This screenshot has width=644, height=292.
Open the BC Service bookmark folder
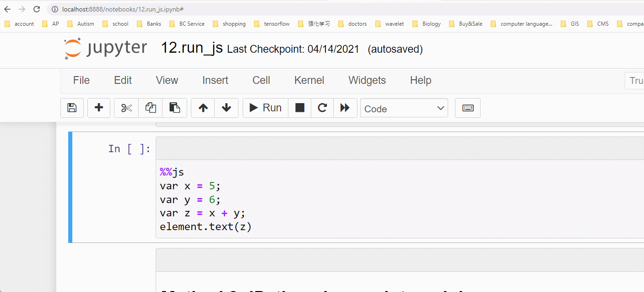point(187,24)
